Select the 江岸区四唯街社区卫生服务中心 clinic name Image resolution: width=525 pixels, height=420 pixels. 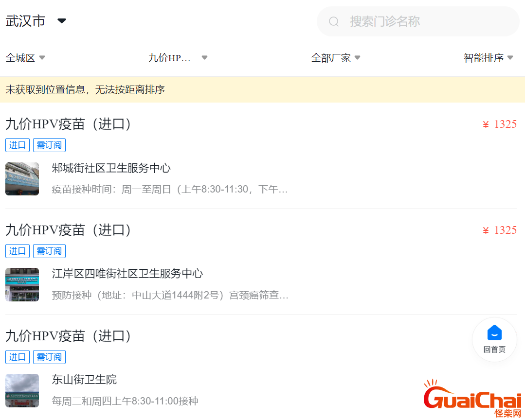coord(127,274)
